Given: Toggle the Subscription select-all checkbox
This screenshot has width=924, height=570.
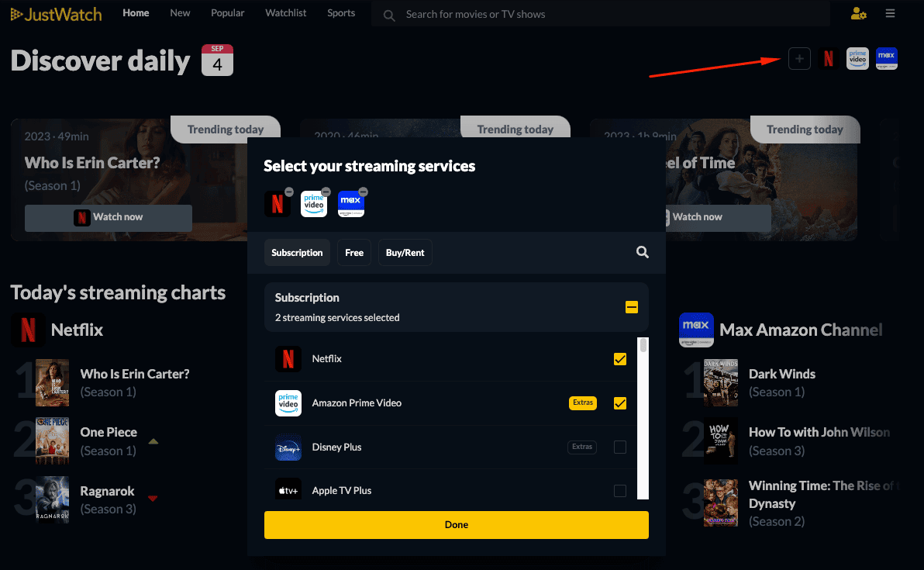Looking at the screenshot, I should pyautogui.click(x=632, y=307).
